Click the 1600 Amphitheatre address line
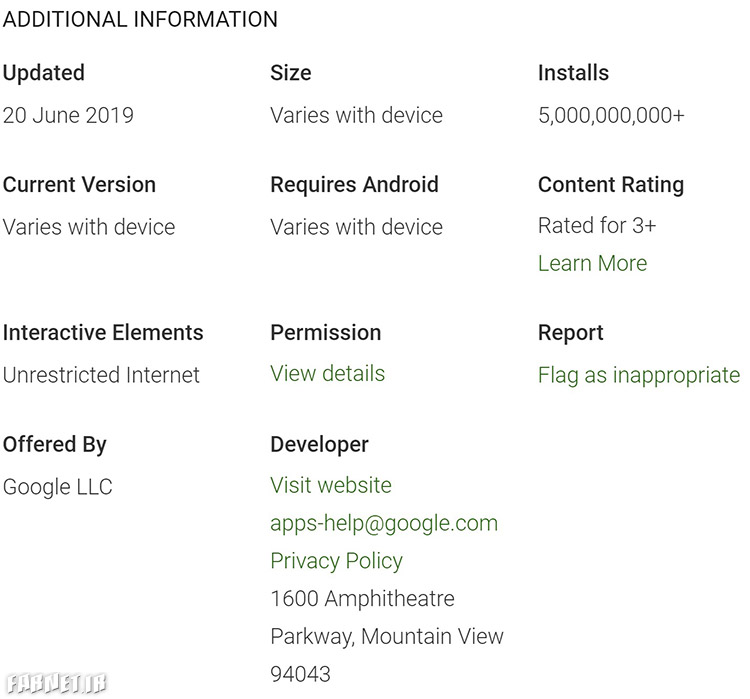750x699 pixels. pyautogui.click(x=362, y=599)
